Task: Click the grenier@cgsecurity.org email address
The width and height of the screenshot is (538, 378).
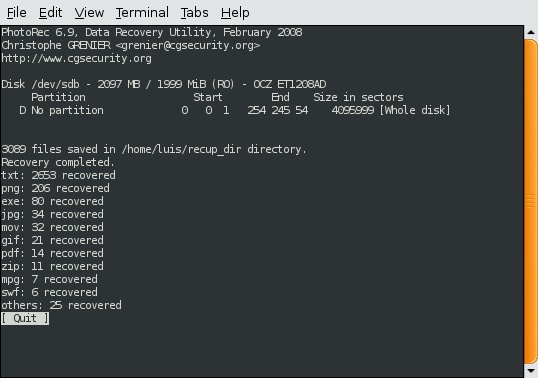Action: pos(188,45)
